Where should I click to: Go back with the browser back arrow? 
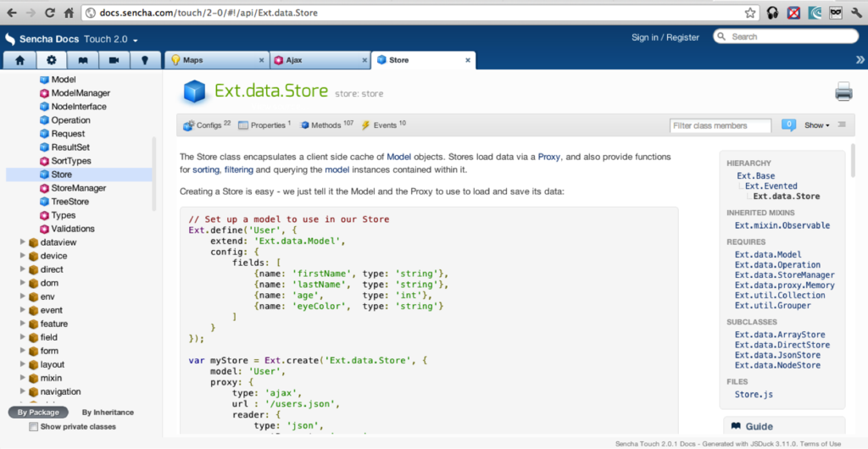tap(12, 12)
